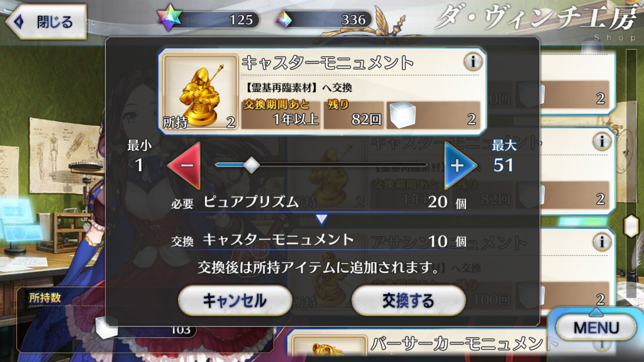Open the MENU button
The height and width of the screenshot is (362, 644).
596,327
